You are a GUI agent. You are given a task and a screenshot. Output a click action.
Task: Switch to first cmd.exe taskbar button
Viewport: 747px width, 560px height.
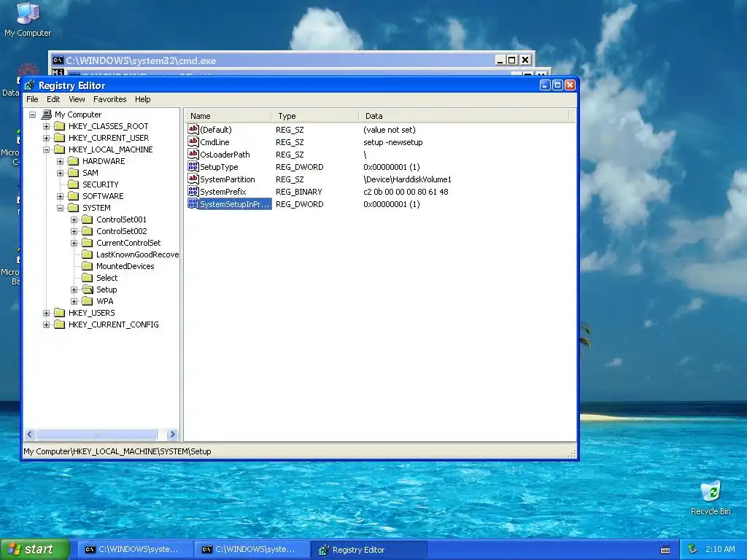pyautogui.click(x=135, y=550)
